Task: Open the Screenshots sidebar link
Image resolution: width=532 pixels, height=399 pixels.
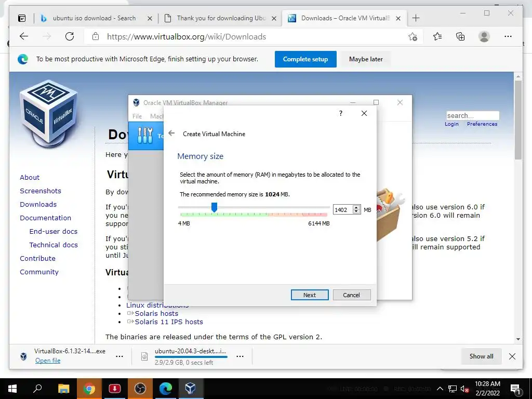Action: click(41, 191)
